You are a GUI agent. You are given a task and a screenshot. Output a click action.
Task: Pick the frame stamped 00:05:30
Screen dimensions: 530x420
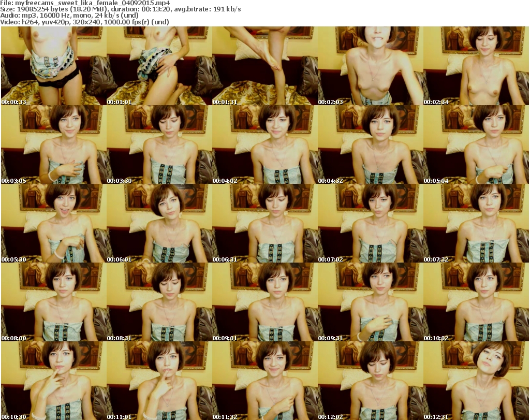54,223
